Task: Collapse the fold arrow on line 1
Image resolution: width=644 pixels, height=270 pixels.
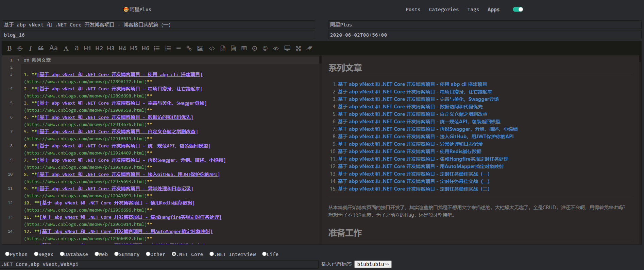Action: [18, 60]
